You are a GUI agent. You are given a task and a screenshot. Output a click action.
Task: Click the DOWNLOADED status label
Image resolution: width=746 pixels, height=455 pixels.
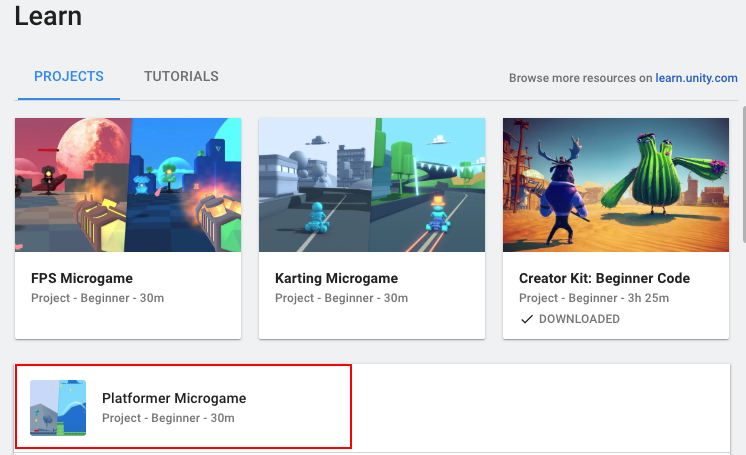(x=579, y=319)
